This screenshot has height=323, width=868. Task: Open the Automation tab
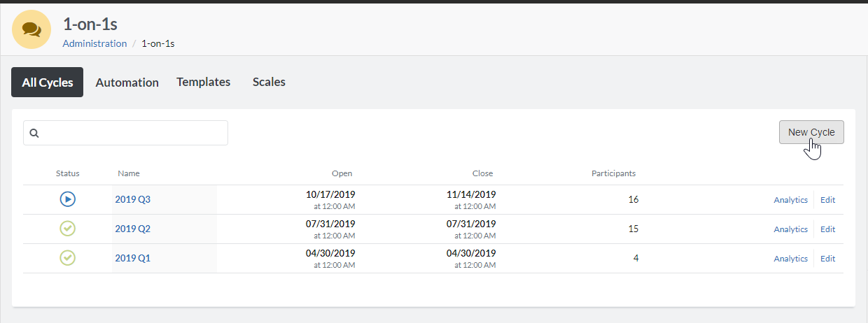(x=127, y=82)
